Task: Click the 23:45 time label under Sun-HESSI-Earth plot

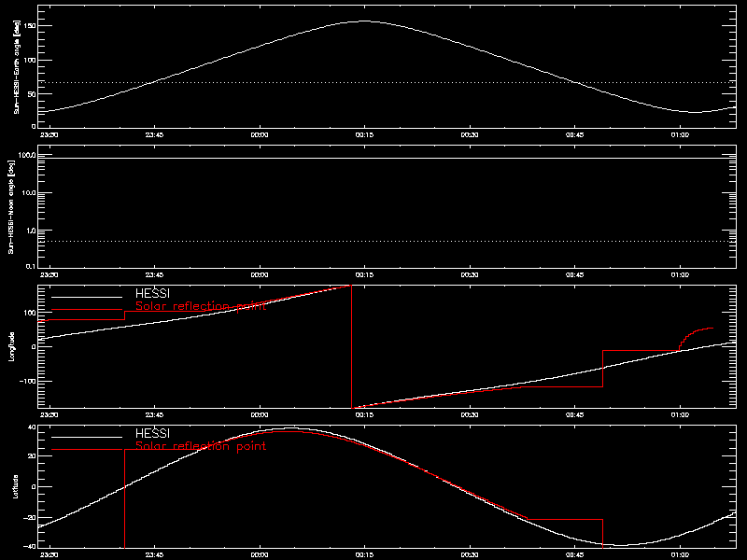Action: [x=154, y=134]
